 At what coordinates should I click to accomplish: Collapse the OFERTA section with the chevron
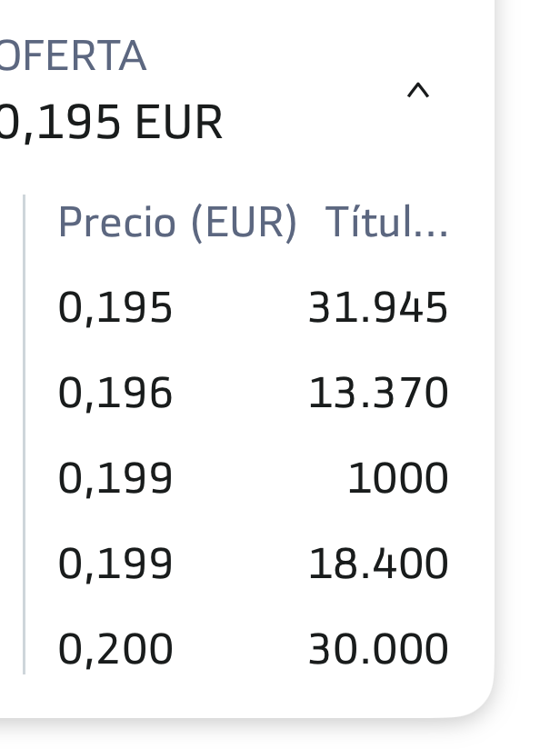tap(418, 91)
